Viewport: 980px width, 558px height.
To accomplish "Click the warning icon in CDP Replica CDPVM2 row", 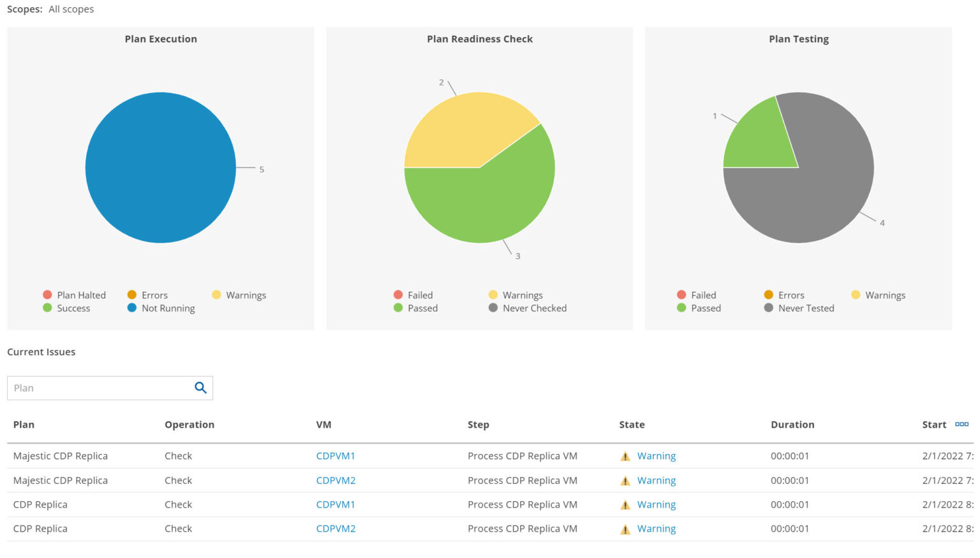I will (x=625, y=529).
